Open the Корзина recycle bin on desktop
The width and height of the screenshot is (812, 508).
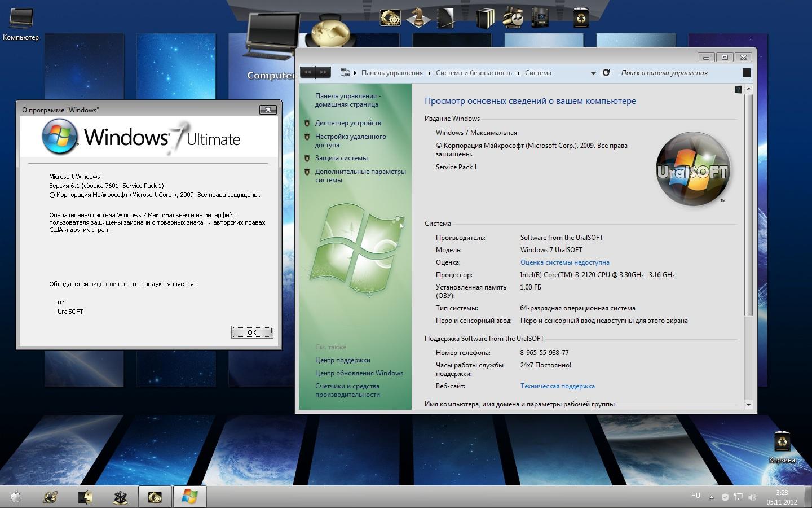782,447
